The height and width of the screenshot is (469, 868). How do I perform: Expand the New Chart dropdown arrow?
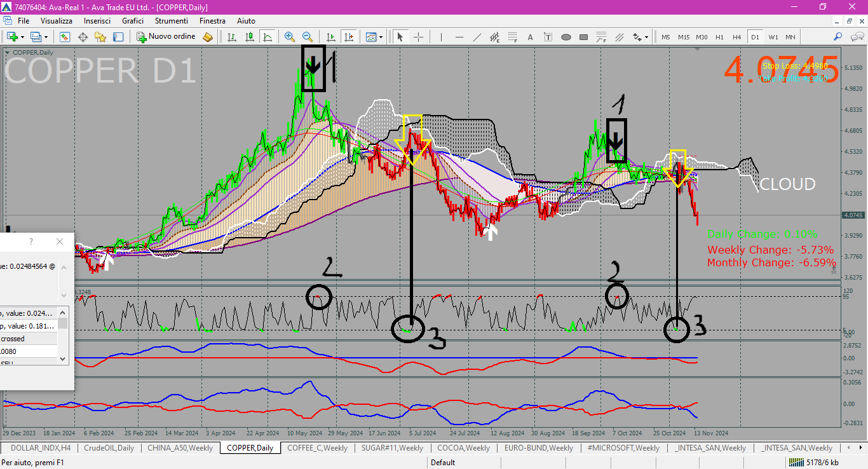click(x=22, y=37)
